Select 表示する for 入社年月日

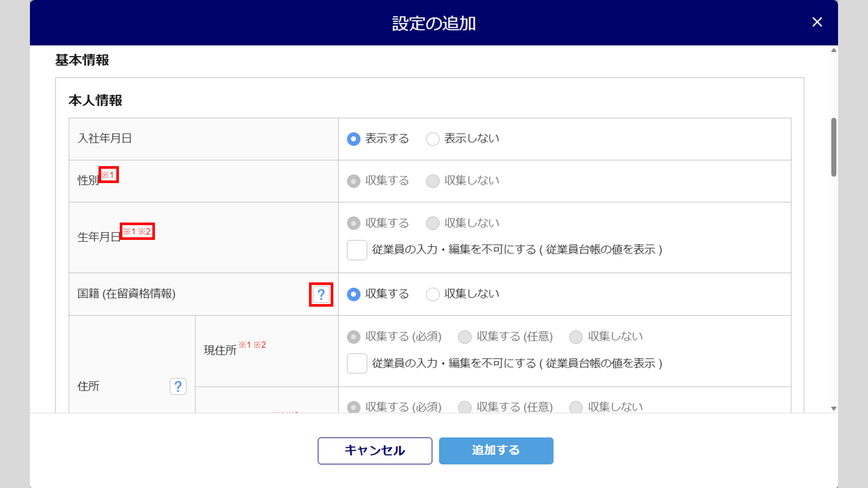click(x=354, y=139)
